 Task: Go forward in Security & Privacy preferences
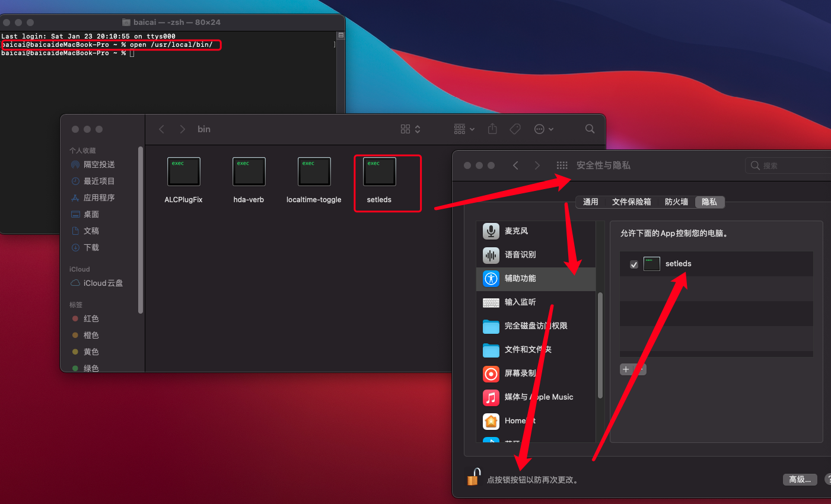(x=537, y=165)
